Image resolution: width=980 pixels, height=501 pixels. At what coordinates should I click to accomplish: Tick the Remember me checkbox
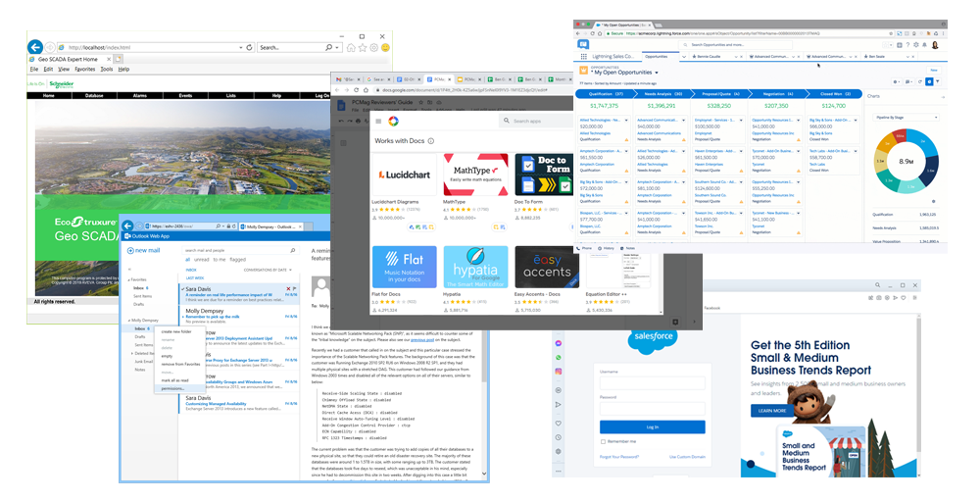tap(603, 441)
